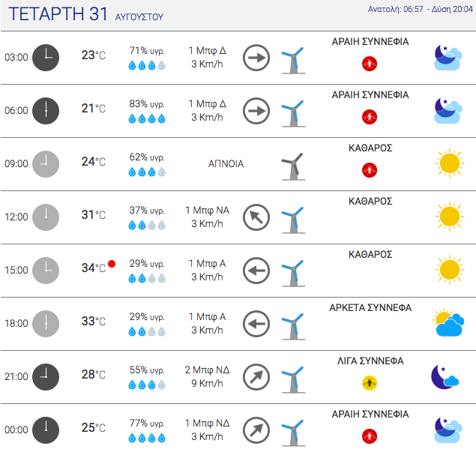Click the 2 Μπφ ΝΔ wind text

tap(207, 370)
